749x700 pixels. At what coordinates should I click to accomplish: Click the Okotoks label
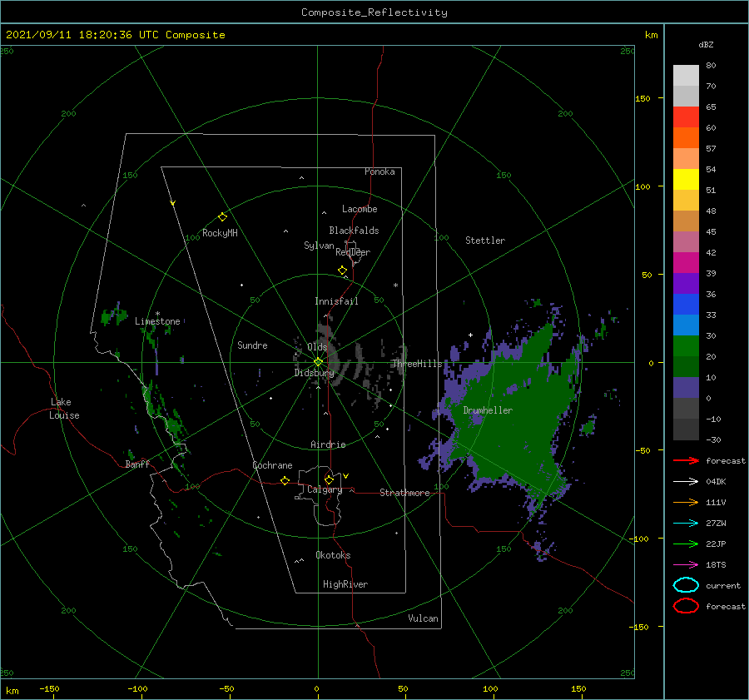click(333, 555)
